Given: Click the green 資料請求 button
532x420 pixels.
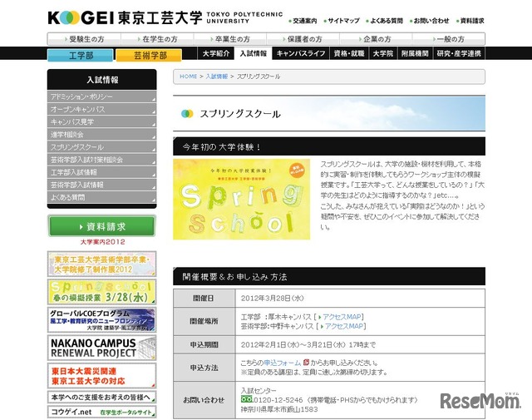Looking at the screenshot, I should [x=101, y=226].
